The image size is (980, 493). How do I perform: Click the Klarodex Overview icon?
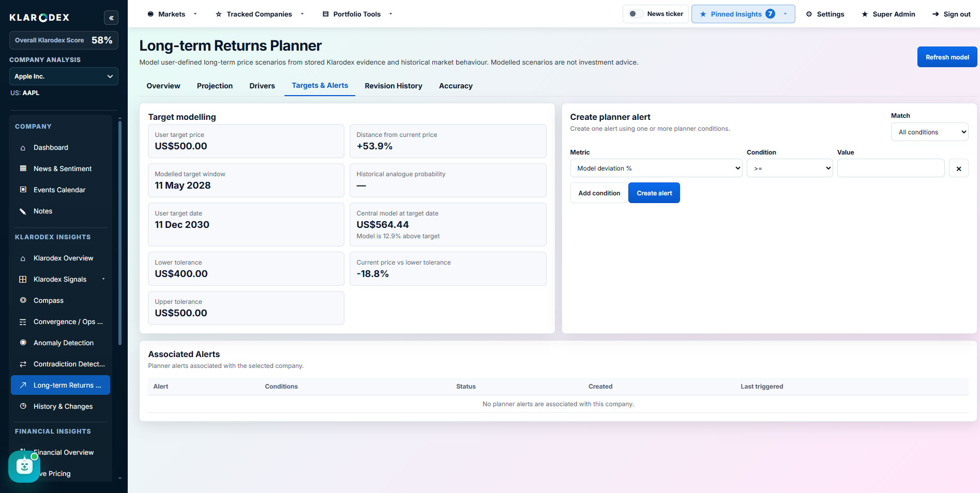(x=23, y=258)
